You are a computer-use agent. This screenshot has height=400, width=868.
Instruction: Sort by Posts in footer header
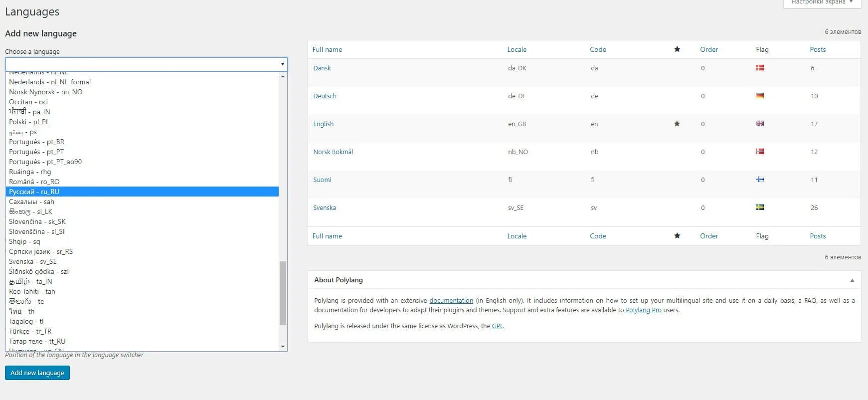click(x=818, y=236)
